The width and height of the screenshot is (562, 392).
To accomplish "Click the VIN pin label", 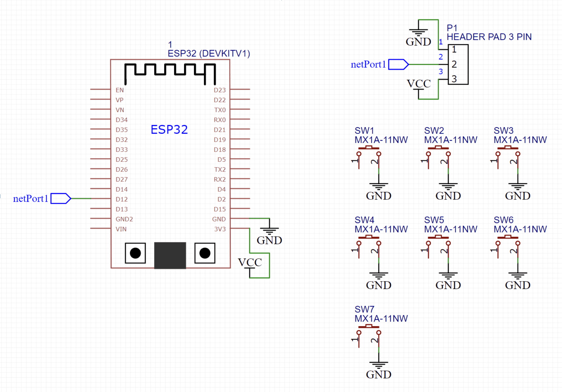I will coord(121,229).
